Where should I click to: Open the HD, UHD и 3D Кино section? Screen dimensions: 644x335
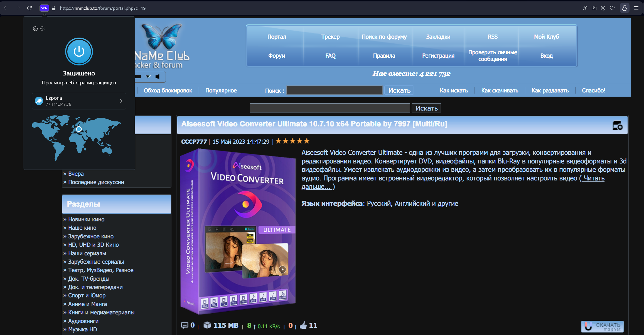coord(94,245)
